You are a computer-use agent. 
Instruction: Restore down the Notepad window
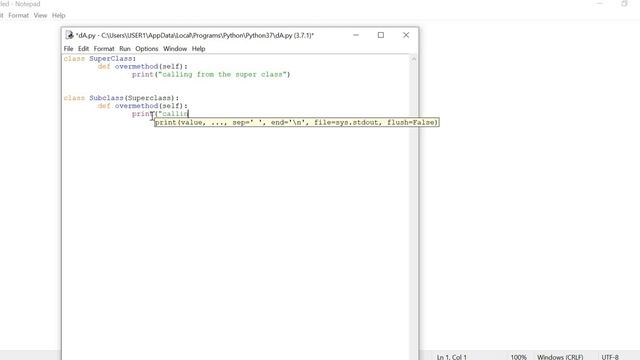pos(624,4)
